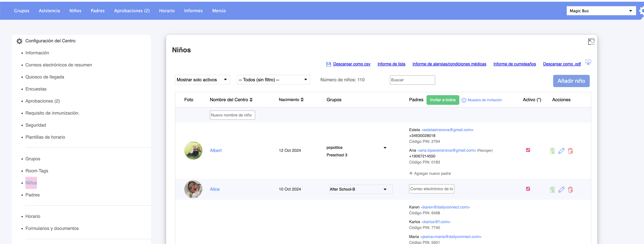Screen dimensions: 644x244
Task: Open the Informes menu item
Action: point(193,11)
